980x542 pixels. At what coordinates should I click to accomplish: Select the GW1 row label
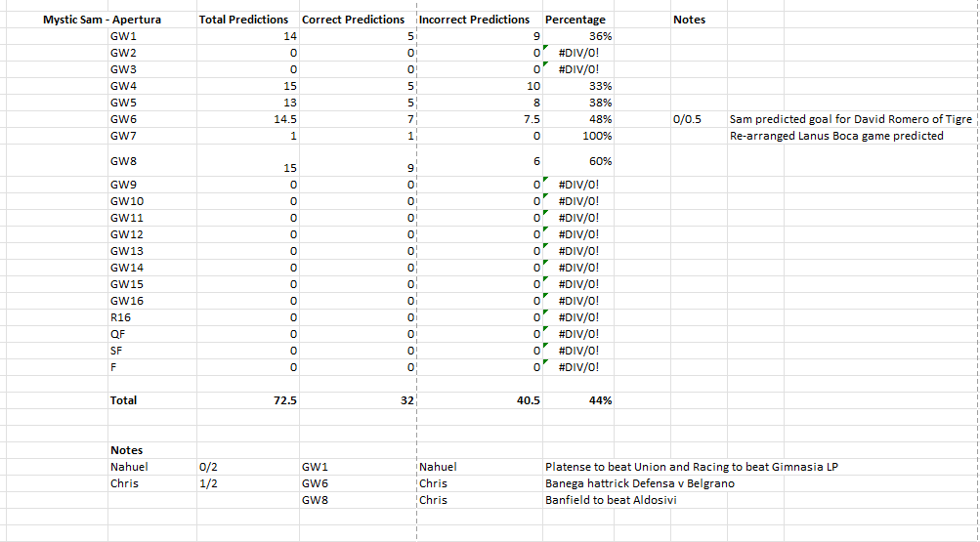tap(123, 36)
